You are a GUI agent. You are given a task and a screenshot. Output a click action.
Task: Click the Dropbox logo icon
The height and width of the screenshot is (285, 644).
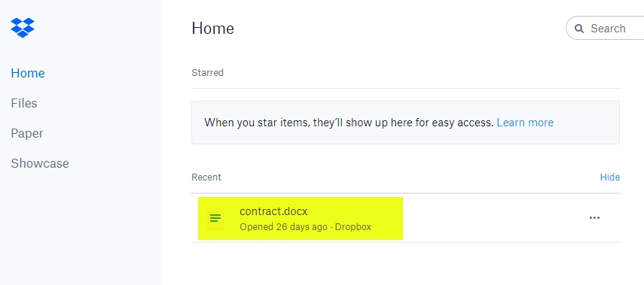pyautogui.click(x=23, y=28)
